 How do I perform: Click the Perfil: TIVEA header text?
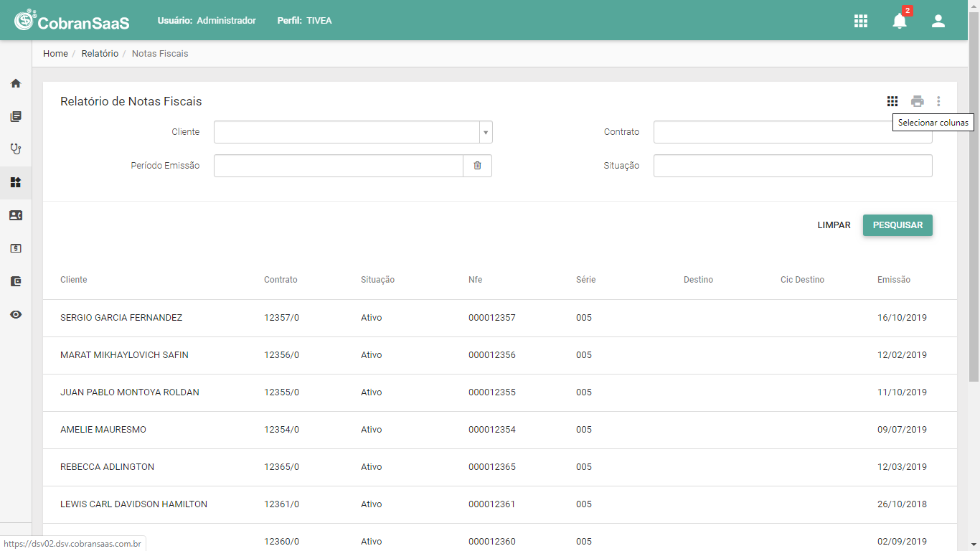coord(304,21)
